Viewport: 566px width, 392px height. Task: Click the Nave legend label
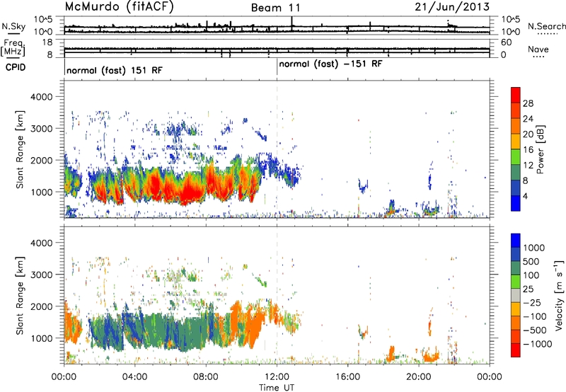(x=538, y=49)
